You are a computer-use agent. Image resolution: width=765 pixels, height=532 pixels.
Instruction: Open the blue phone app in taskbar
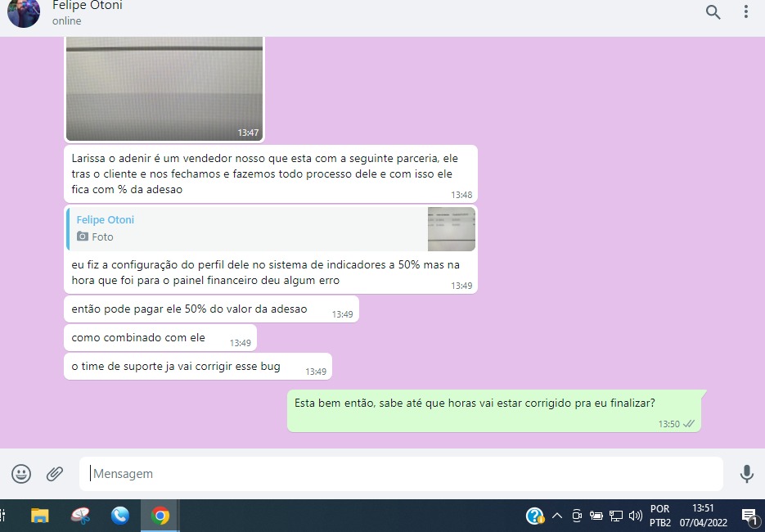coord(120,516)
